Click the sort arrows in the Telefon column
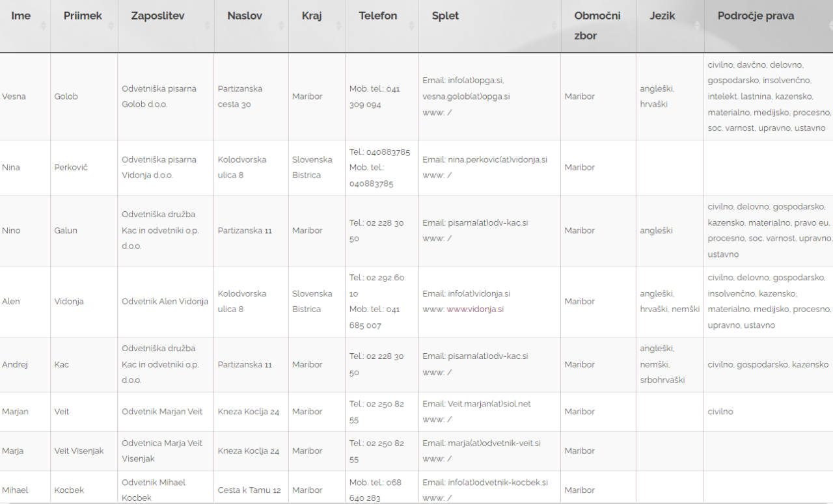 click(412, 25)
